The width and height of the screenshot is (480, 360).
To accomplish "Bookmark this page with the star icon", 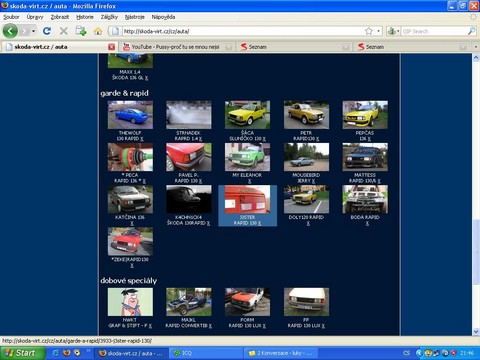I will tap(369, 31).
